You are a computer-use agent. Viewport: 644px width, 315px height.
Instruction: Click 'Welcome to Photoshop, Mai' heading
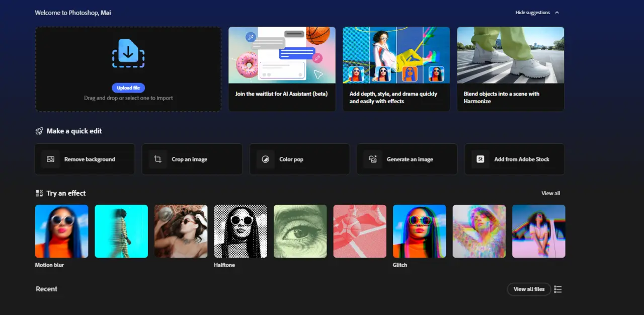coord(73,13)
